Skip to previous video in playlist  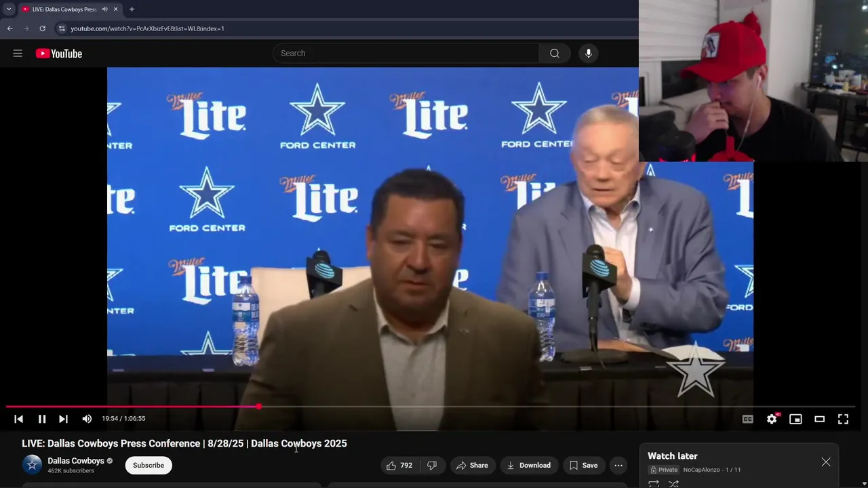[x=19, y=419]
